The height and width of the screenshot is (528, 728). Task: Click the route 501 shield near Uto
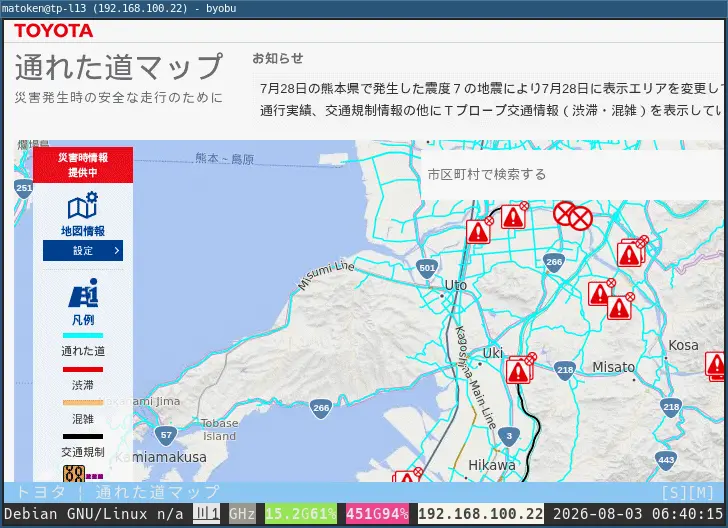click(x=427, y=268)
